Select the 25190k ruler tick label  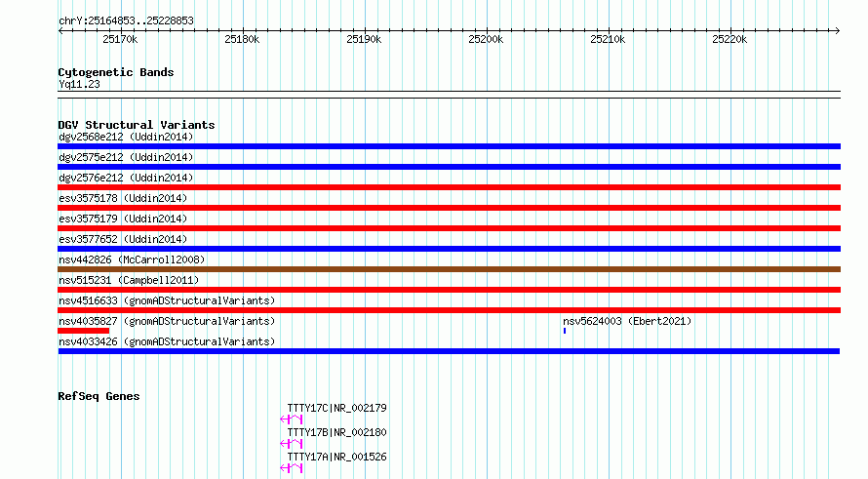[x=364, y=39]
